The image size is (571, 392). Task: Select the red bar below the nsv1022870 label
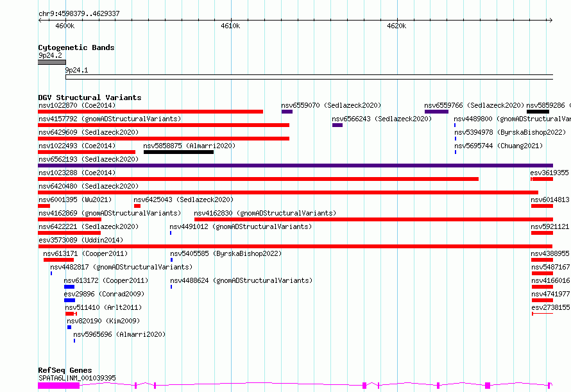150,112
